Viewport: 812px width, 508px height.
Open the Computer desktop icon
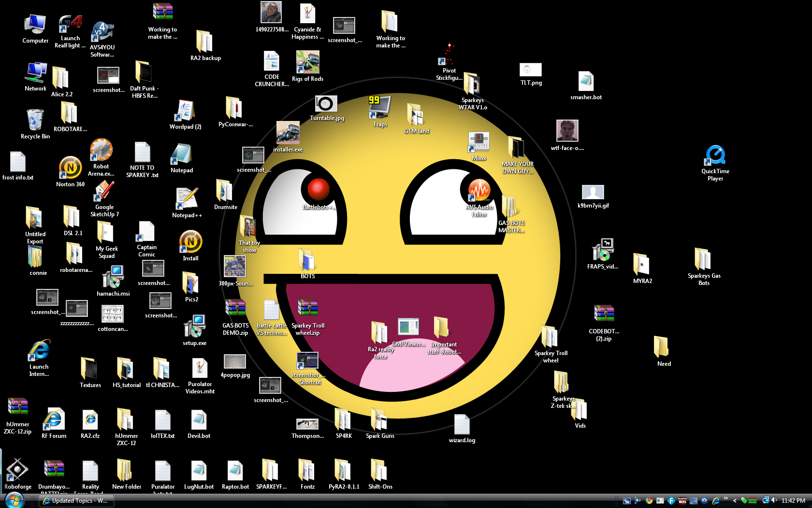(35, 29)
